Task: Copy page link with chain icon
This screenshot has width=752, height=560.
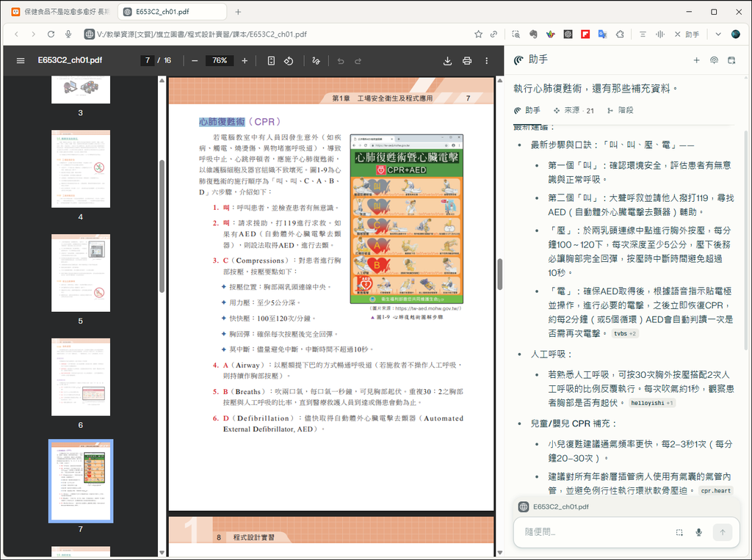Action: coord(493,34)
